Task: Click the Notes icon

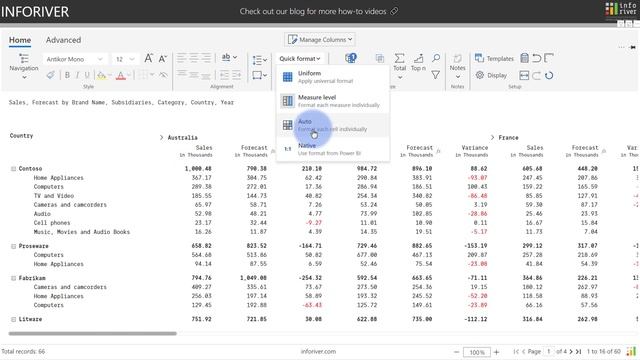Action: click(458, 58)
